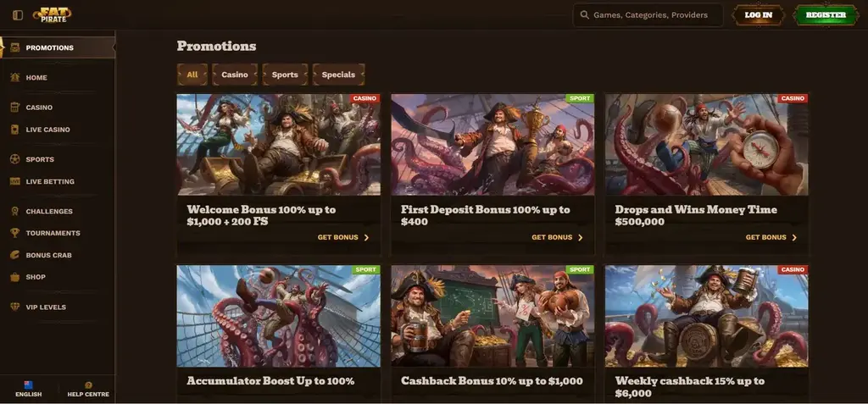Focus the Games, Categories, Providers search field
The height and width of the screenshot is (404, 868).
click(648, 15)
